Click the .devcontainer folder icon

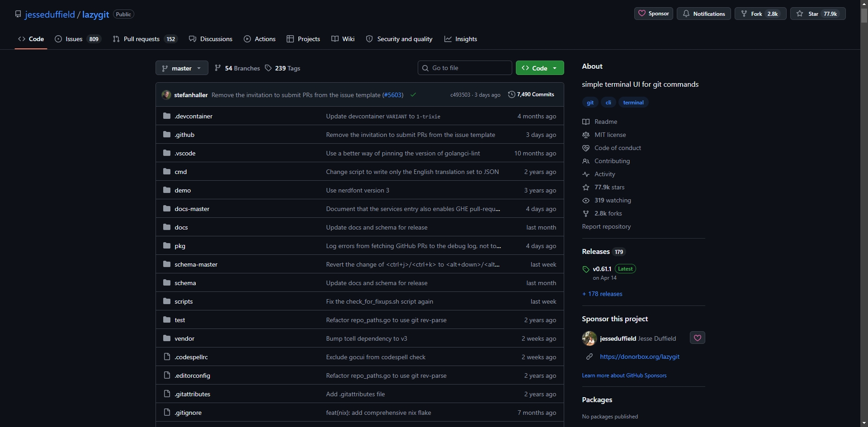(167, 116)
